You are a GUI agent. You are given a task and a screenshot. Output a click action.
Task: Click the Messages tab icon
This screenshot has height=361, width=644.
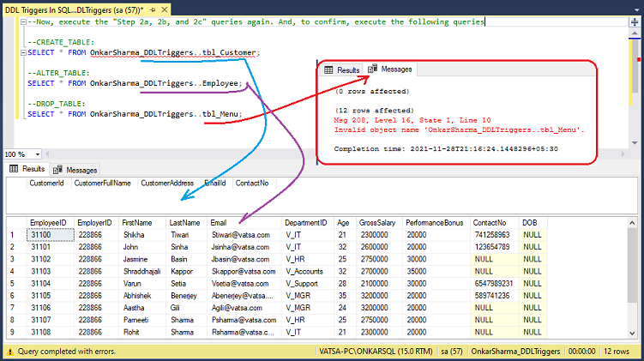58,170
